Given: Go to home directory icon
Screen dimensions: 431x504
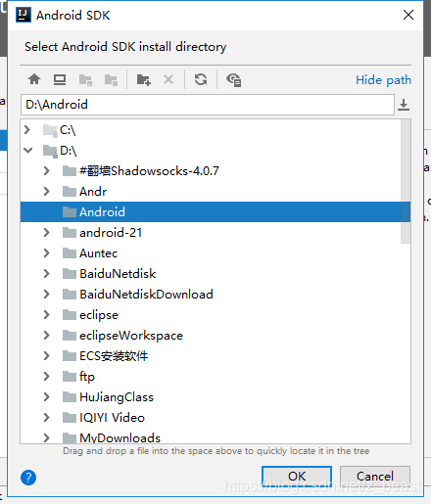Looking at the screenshot, I should pos(34,79).
